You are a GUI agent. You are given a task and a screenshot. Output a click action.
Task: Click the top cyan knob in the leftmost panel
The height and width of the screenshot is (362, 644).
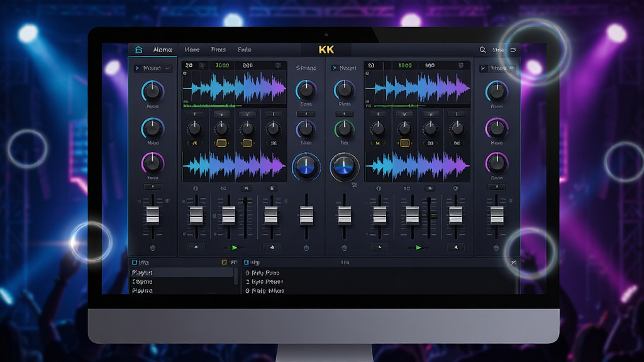(152, 91)
